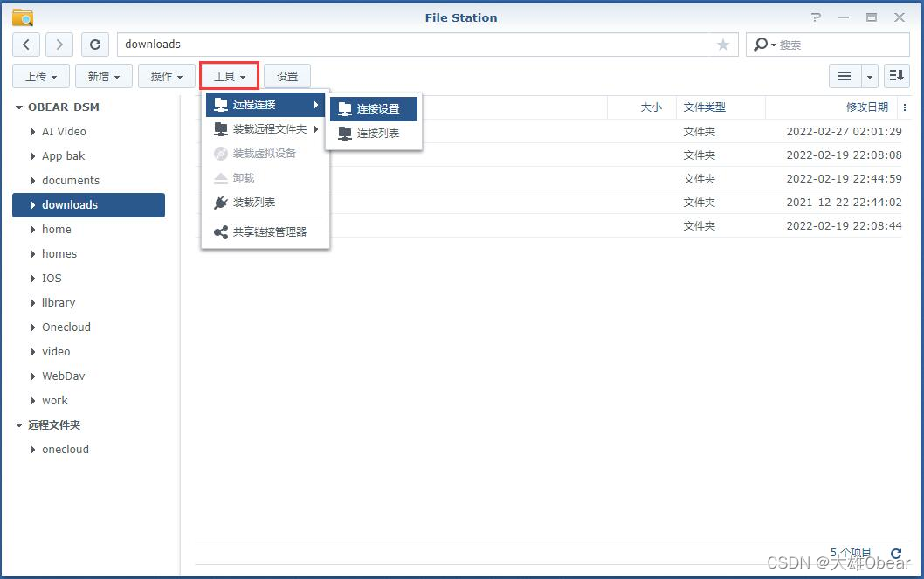Viewport: 924px width, 579px height.
Task: Click the path field showing downloads
Action: (x=428, y=45)
